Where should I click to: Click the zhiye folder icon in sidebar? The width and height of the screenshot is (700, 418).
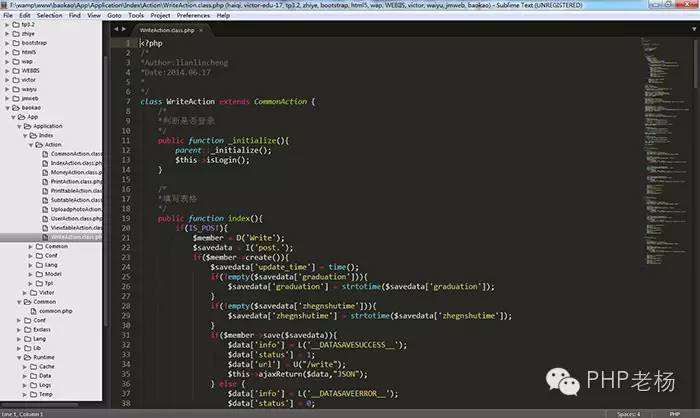(x=16, y=34)
